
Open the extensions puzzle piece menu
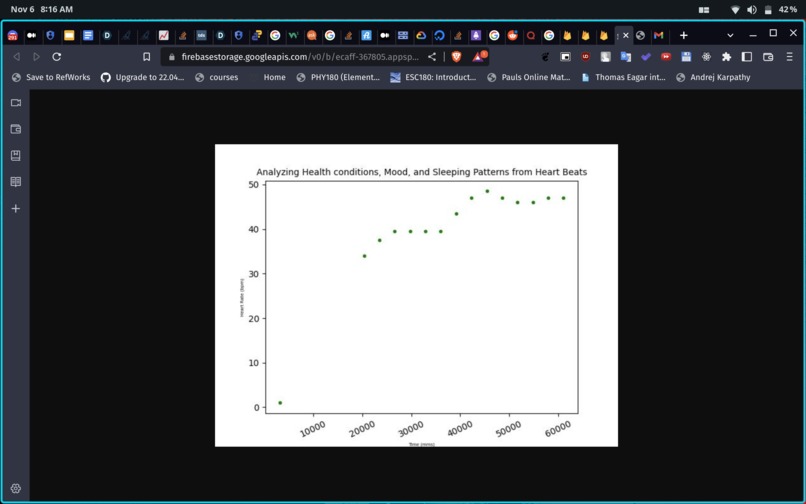tap(726, 57)
